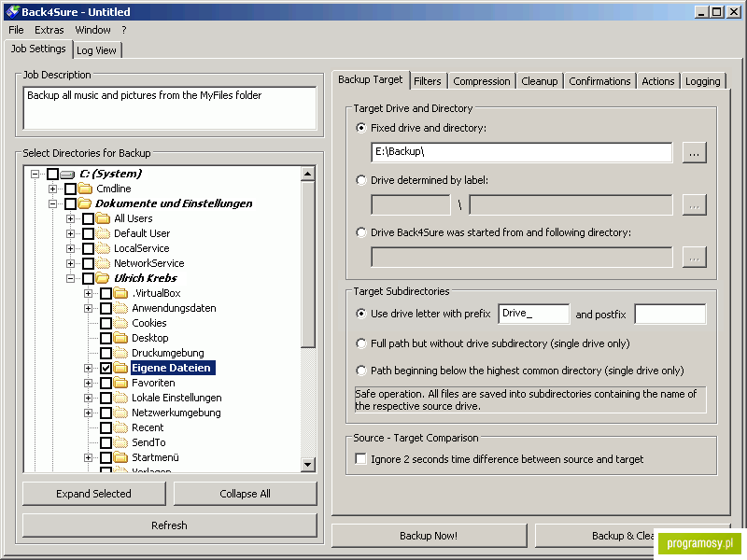Browse for fixed drive target directory
The image size is (747, 560).
point(694,153)
